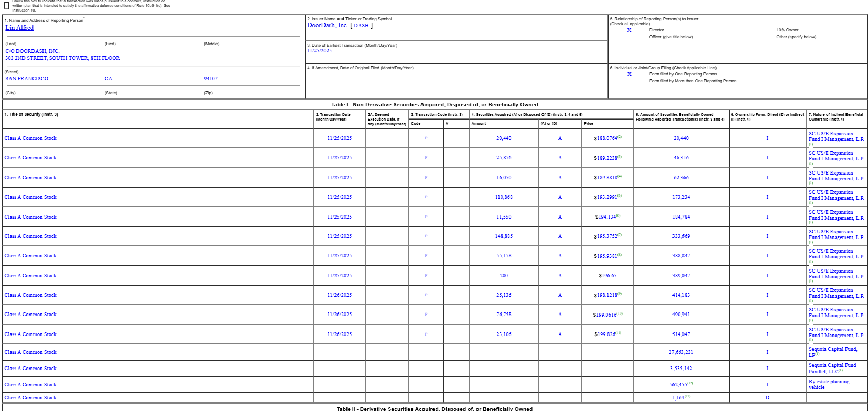Select the city SAN FRANCISCO

pyautogui.click(x=27, y=79)
